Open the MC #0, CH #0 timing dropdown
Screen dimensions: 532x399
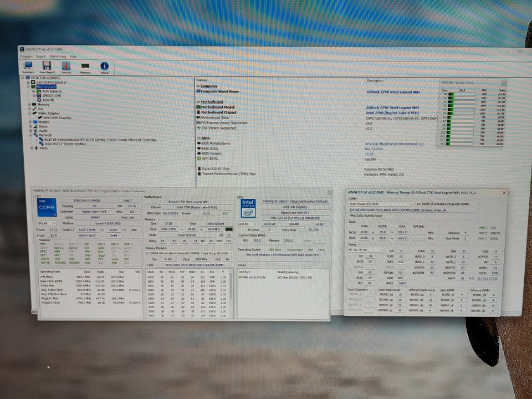coord(365,250)
